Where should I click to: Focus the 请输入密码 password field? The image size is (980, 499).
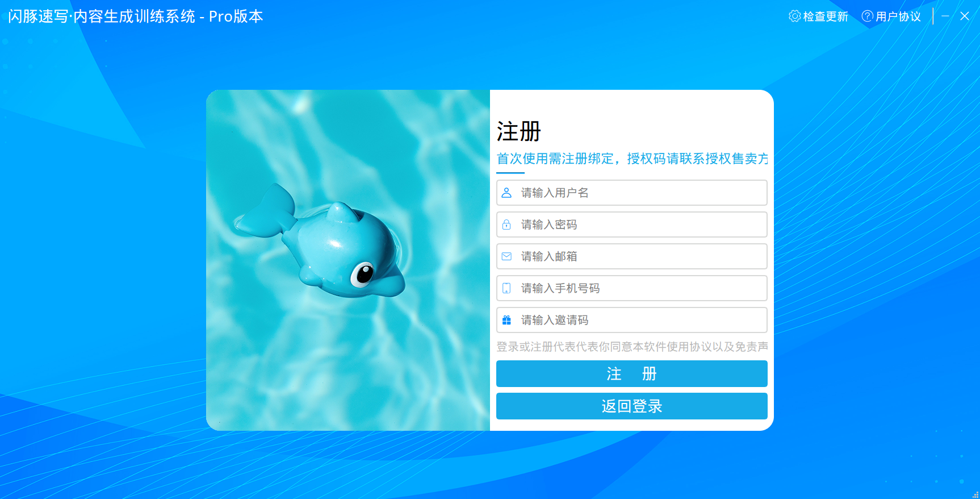(631, 224)
